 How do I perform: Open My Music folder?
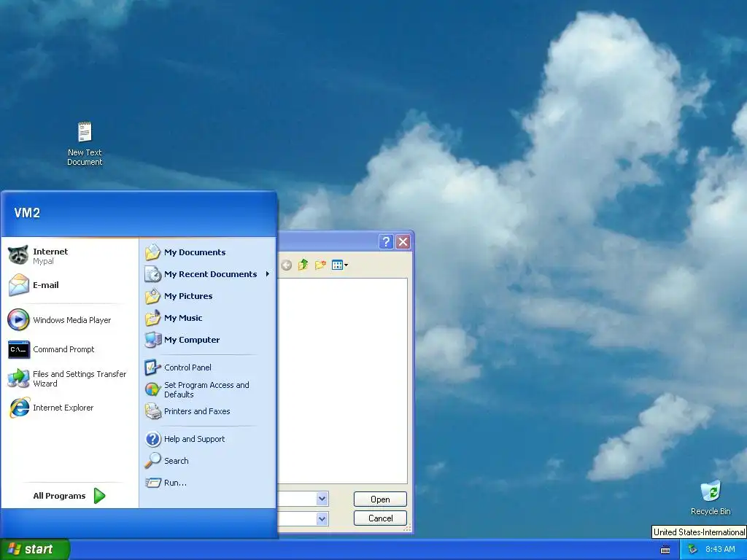click(x=207, y=318)
